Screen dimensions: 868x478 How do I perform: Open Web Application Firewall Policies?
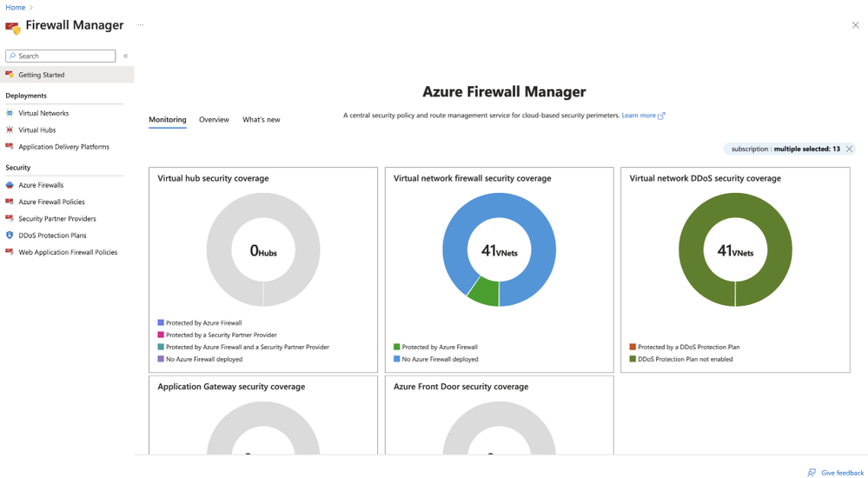[x=67, y=251]
